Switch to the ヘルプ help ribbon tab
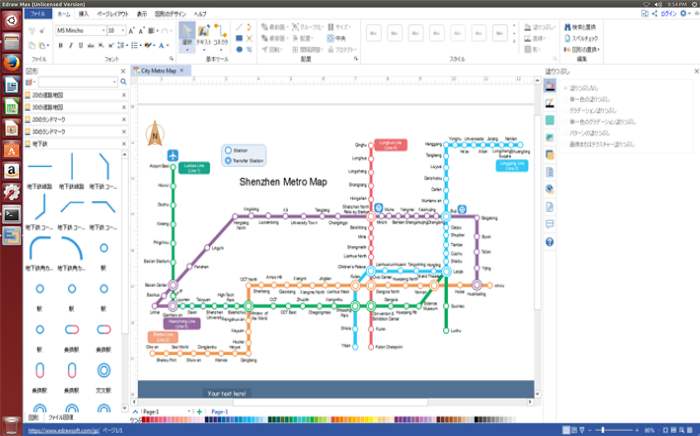This screenshot has height=436, width=700. coord(200,14)
